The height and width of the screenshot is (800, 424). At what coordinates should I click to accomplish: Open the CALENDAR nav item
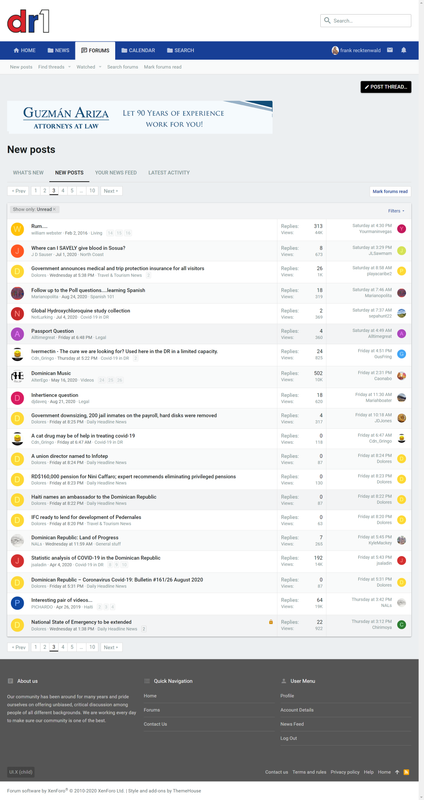click(x=138, y=51)
